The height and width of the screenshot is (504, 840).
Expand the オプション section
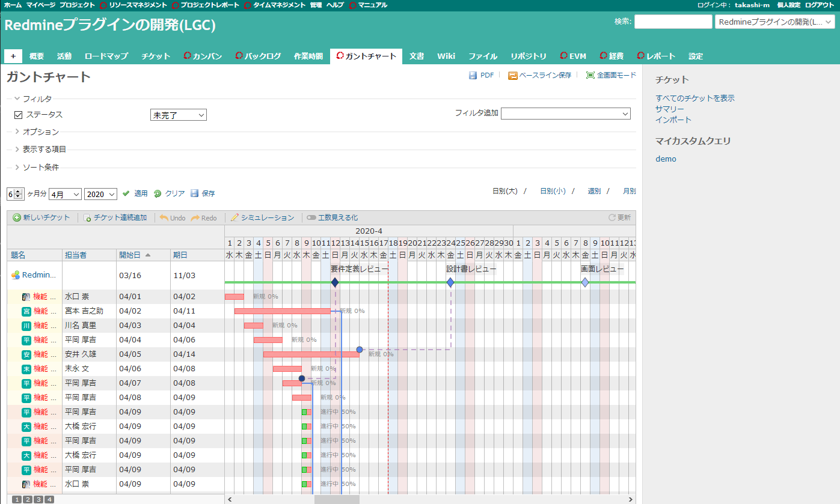(x=37, y=132)
